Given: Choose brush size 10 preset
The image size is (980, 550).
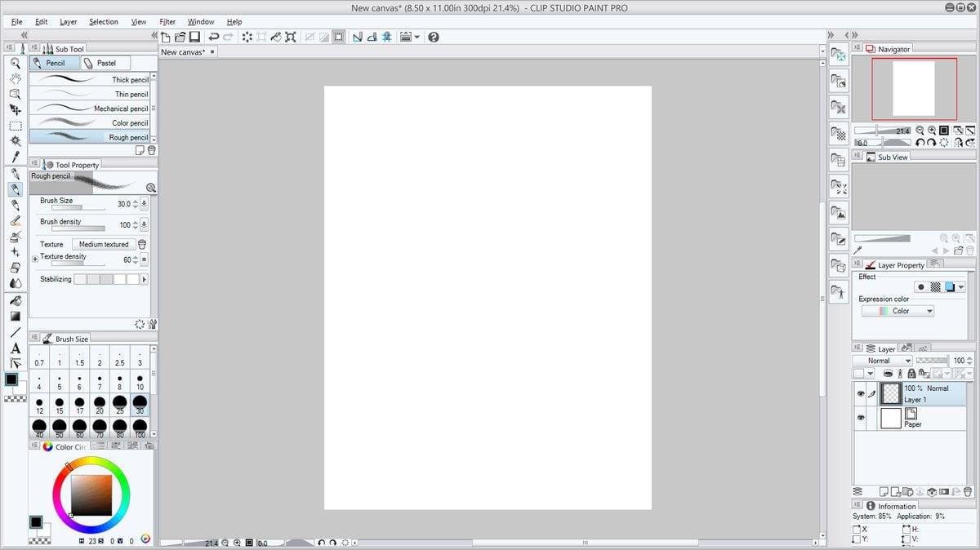Looking at the screenshot, I should pos(140,382).
